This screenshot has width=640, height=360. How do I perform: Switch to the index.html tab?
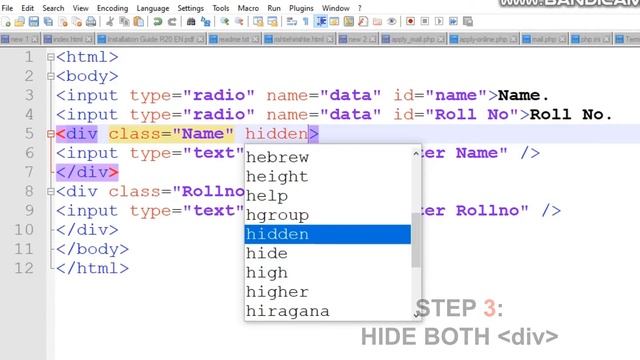pos(68,39)
